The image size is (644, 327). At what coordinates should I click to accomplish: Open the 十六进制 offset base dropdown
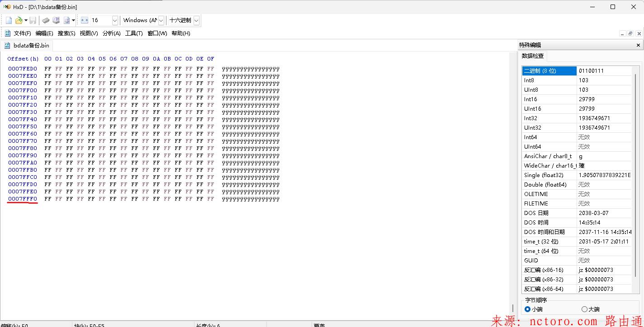[196, 20]
